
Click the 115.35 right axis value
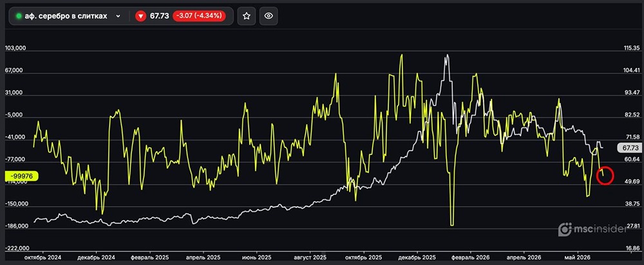point(632,48)
